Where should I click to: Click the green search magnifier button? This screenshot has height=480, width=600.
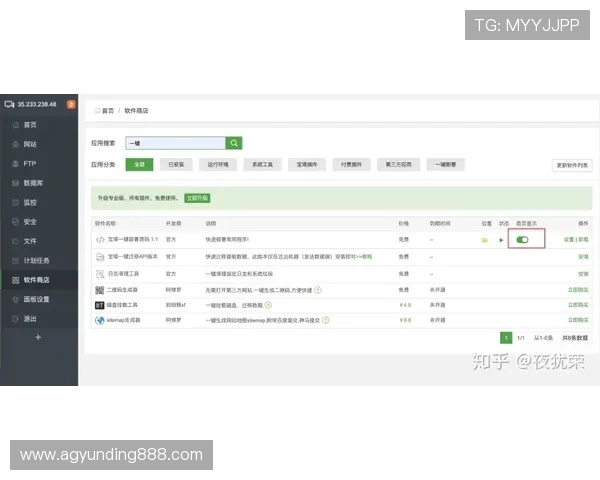point(234,143)
